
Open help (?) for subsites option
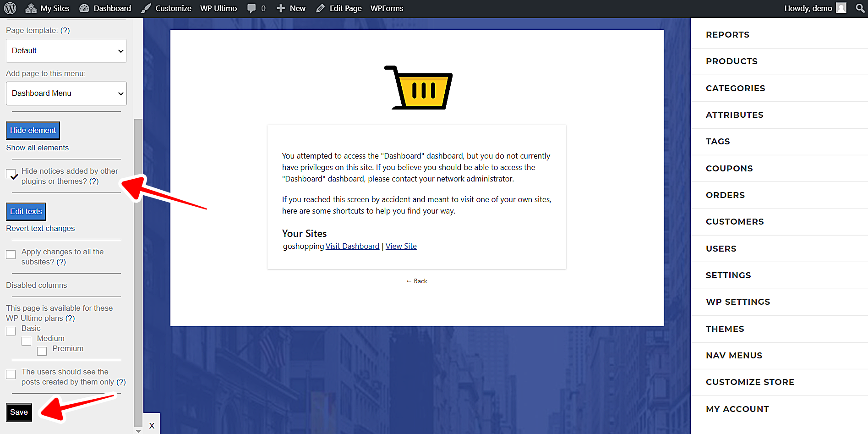coord(61,262)
